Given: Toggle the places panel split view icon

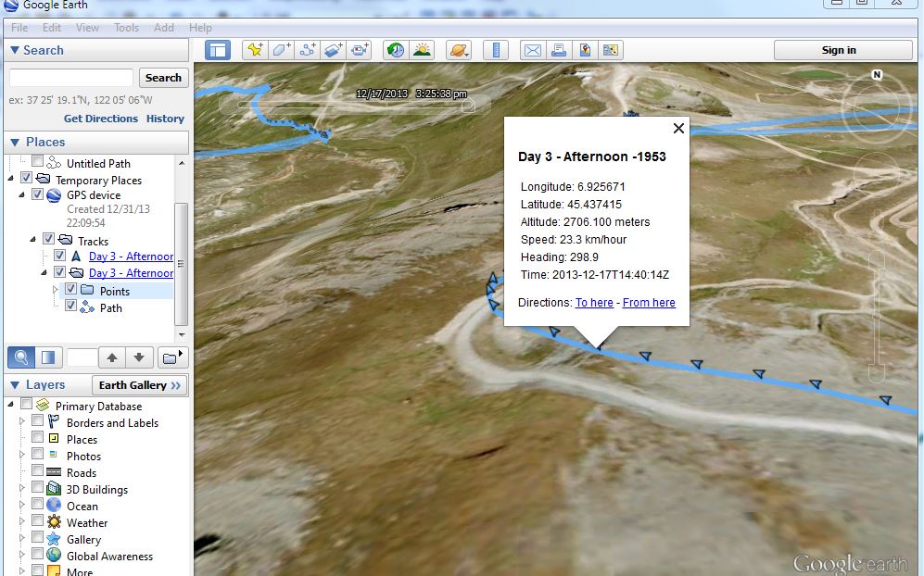Looking at the screenshot, I should point(48,357).
